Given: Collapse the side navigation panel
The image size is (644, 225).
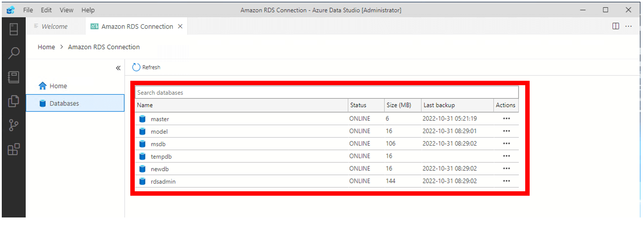Looking at the screenshot, I should (118, 68).
